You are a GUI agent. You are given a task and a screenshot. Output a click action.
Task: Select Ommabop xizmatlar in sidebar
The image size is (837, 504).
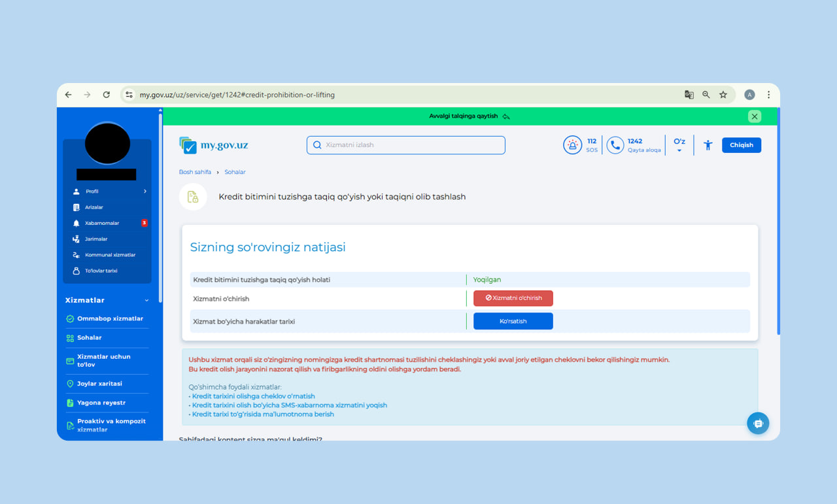(x=110, y=319)
